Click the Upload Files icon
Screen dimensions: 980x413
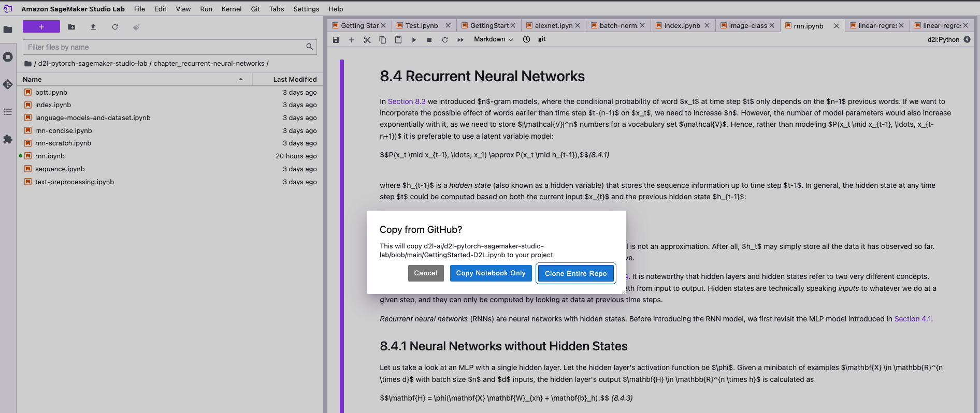(x=93, y=27)
